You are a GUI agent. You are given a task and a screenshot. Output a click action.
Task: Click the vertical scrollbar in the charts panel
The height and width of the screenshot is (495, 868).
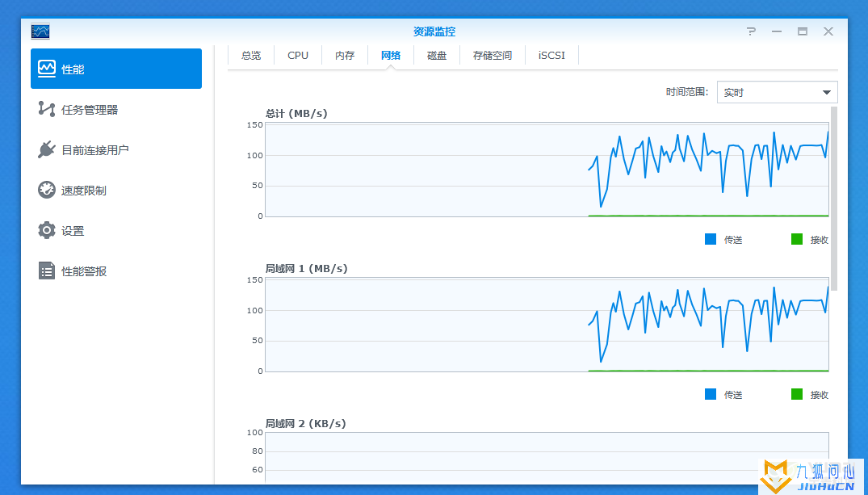(834, 199)
